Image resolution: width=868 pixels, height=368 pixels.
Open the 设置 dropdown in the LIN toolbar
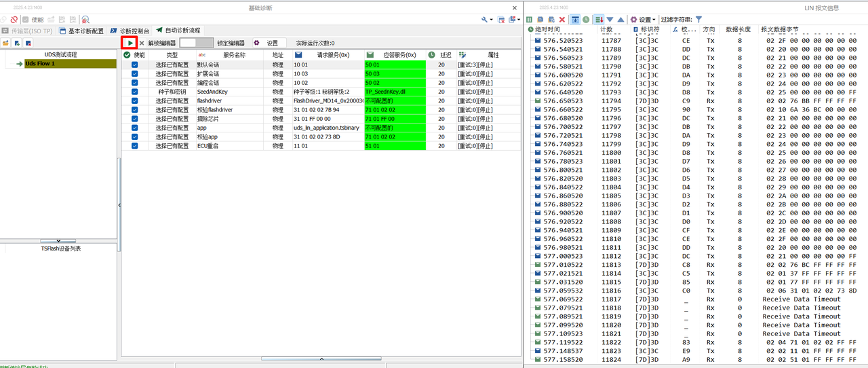(x=643, y=20)
